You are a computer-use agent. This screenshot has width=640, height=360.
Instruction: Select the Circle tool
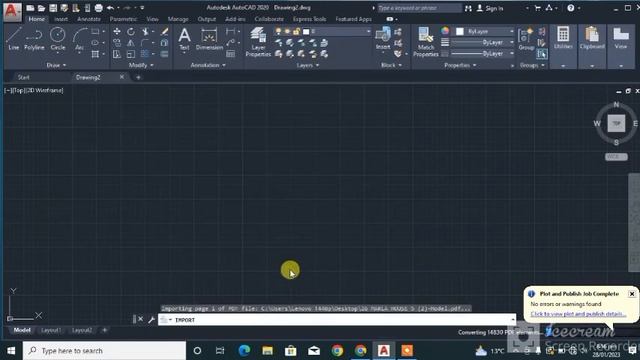(x=58, y=39)
